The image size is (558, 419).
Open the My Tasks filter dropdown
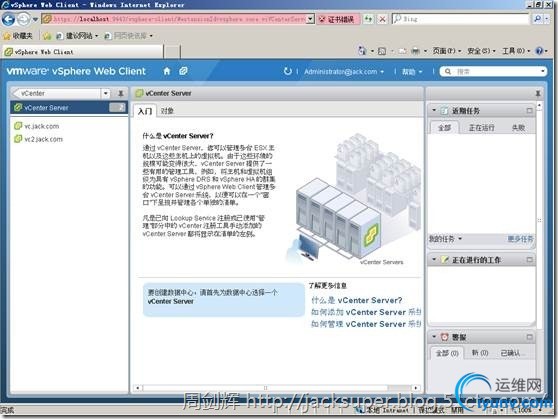tap(445, 239)
